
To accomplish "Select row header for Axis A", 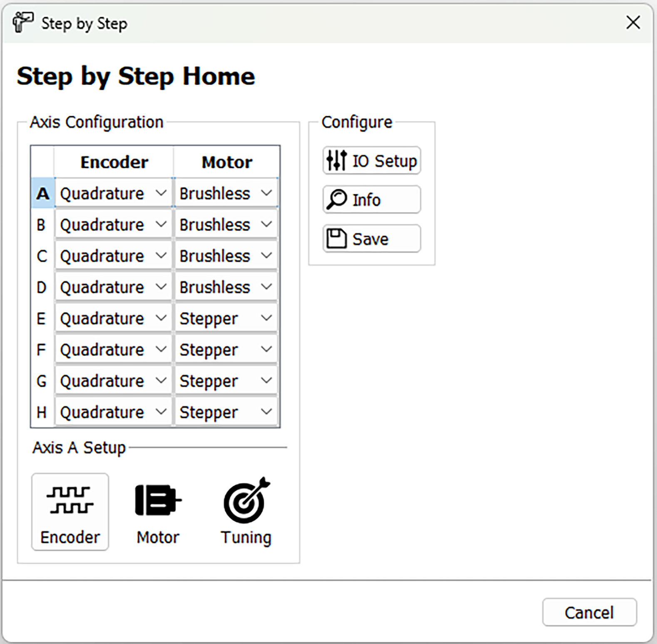I will (x=42, y=193).
